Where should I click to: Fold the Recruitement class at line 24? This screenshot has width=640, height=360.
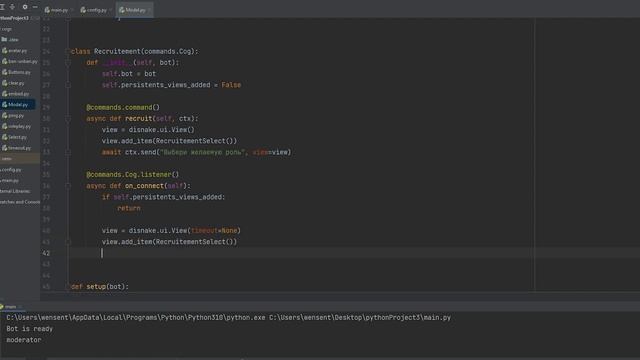(68, 51)
